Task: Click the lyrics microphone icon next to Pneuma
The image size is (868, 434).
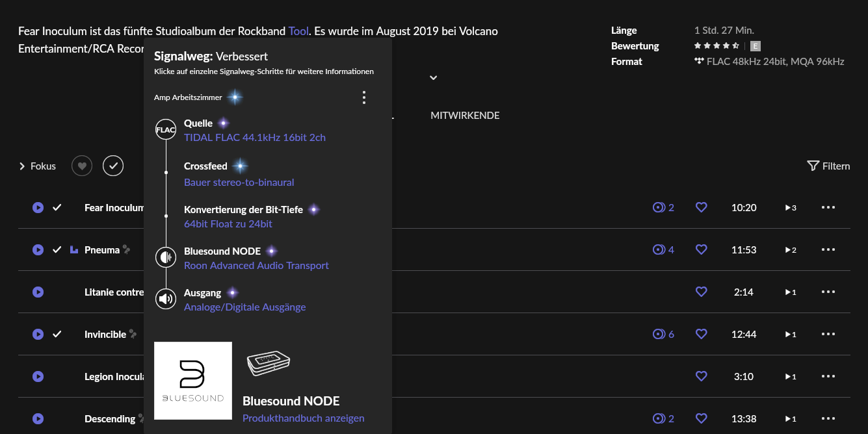Action: (126, 249)
